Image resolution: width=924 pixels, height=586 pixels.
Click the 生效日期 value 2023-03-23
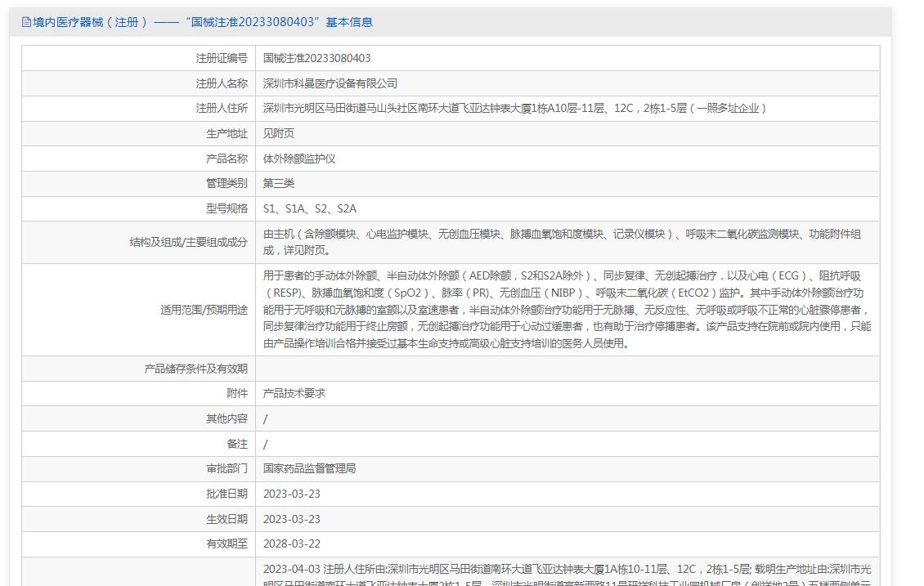coord(292,519)
